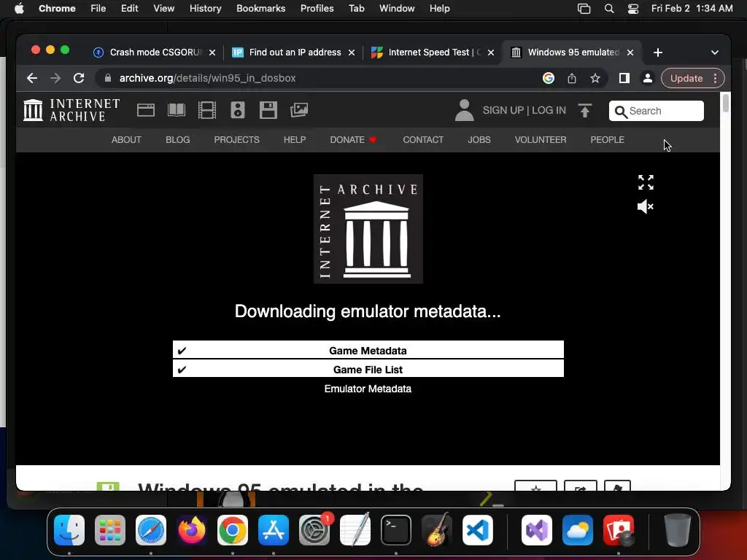
Task: Open the History menu in menu bar
Action: click(x=205, y=8)
